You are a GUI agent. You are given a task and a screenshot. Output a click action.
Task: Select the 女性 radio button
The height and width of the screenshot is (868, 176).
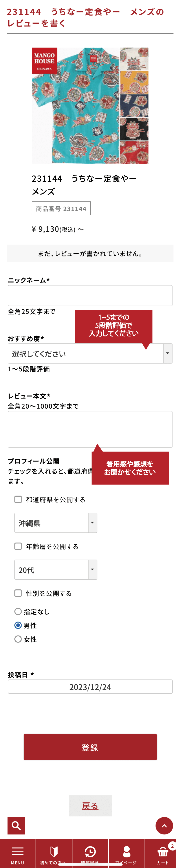18,639
